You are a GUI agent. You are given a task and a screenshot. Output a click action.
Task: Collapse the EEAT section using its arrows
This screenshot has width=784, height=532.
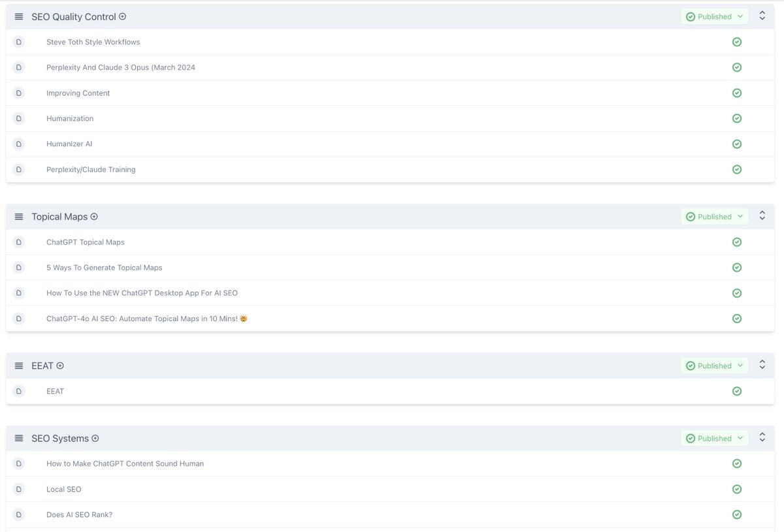pyautogui.click(x=762, y=365)
